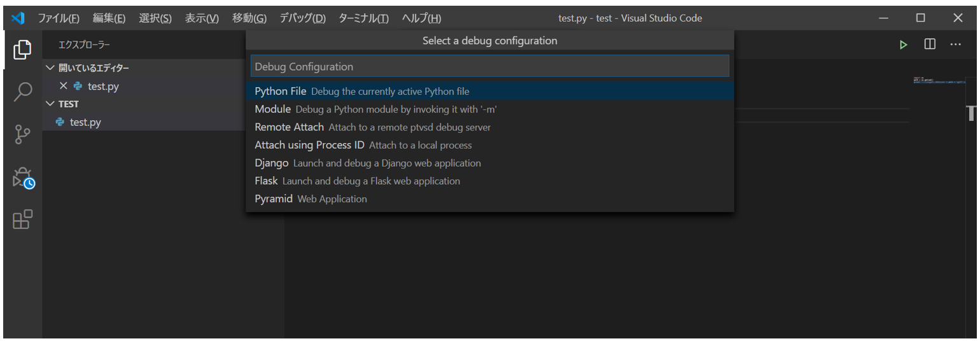Click the editor minimap code preview
Viewport: 980px width, 341px height.
click(938, 80)
